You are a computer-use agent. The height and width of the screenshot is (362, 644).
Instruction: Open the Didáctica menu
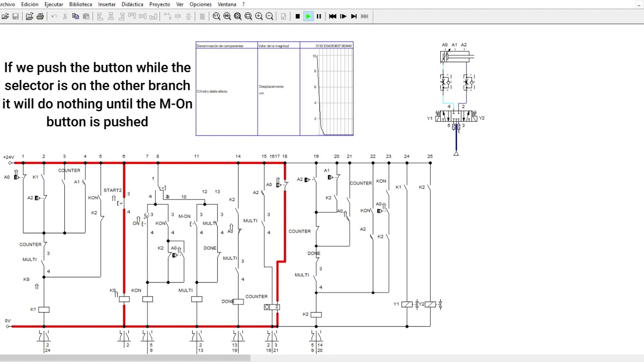(132, 4)
